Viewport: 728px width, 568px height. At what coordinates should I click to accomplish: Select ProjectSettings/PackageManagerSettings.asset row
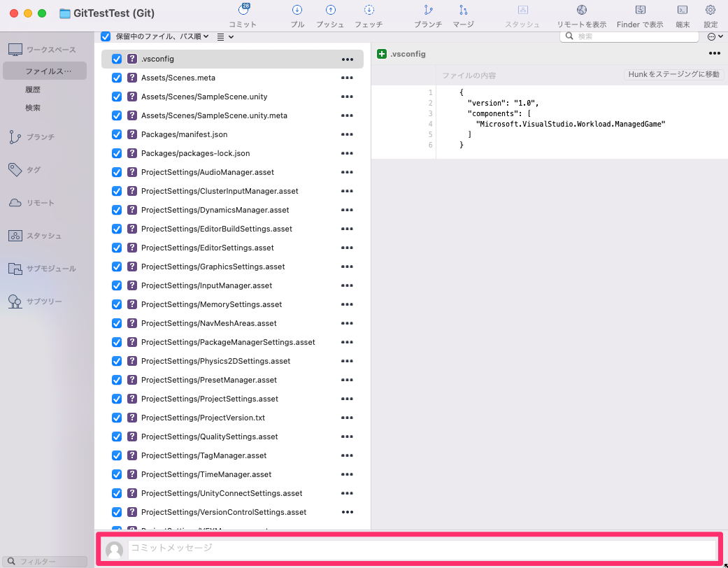coord(232,342)
